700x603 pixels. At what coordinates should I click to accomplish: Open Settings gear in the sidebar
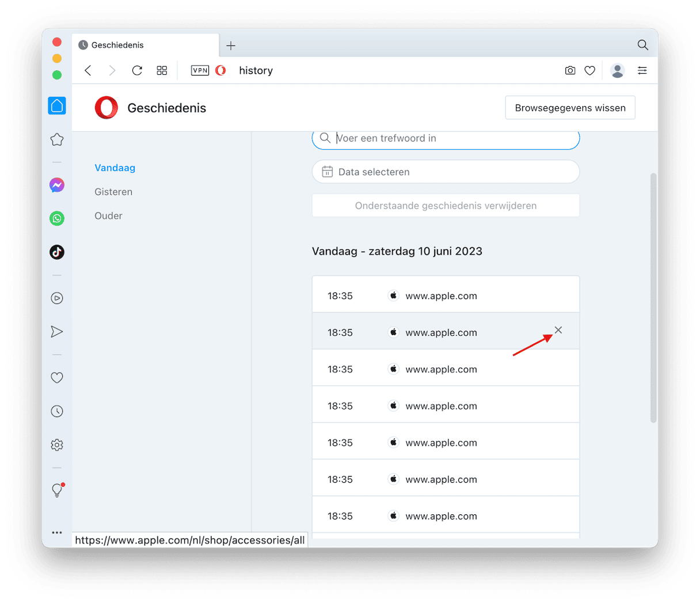coord(57,445)
